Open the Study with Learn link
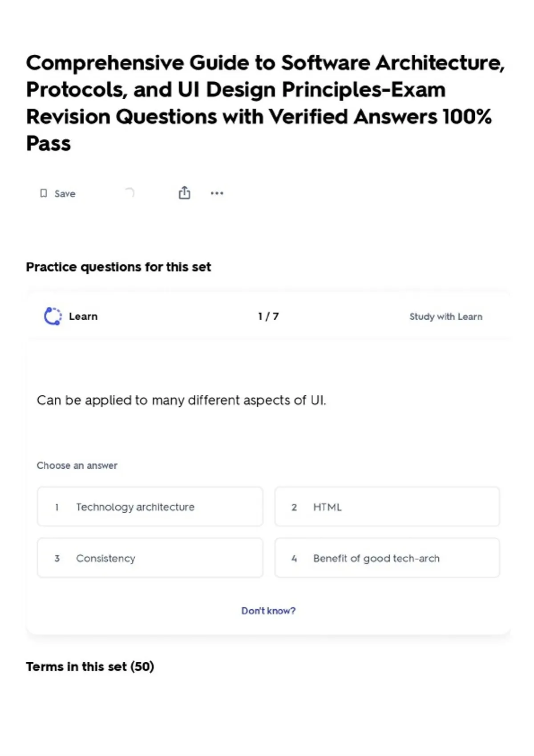The height and width of the screenshot is (756, 534). coord(446,317)
